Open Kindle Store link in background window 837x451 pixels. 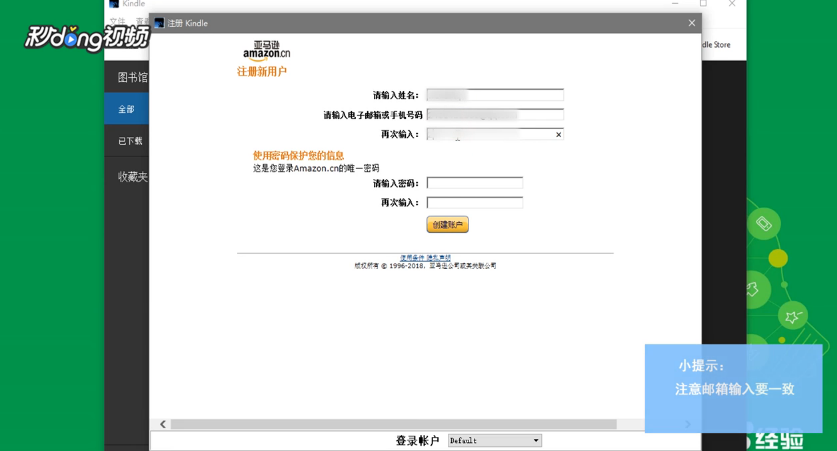(716, 45)
